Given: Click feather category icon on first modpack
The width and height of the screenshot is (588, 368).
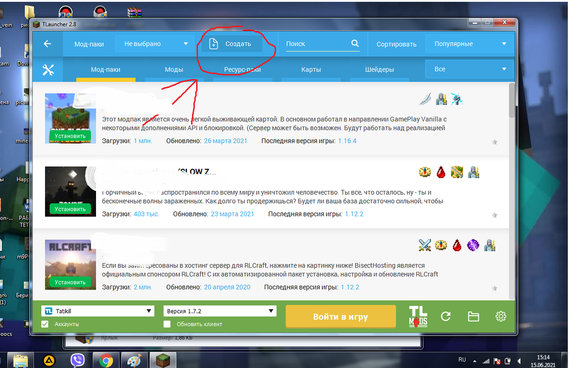Looking at the screenshot, I should click(x=424, y=99).
